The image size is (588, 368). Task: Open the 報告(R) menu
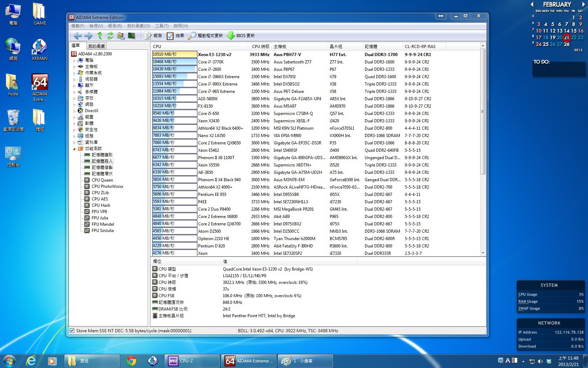(115, 26)
